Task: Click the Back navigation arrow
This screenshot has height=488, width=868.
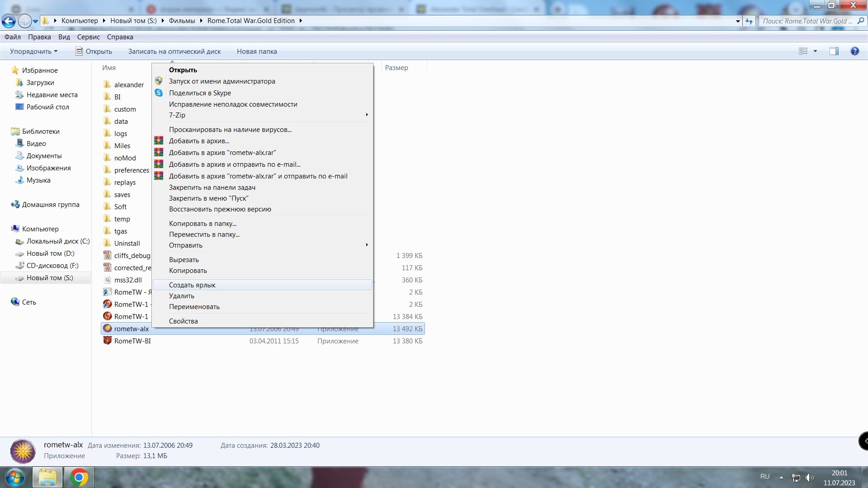Action: tap(9, 21)
